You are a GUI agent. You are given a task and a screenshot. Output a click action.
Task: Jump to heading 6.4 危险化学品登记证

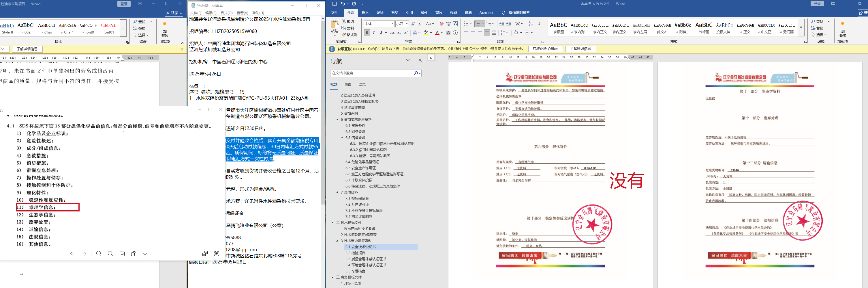click(362, 162)
